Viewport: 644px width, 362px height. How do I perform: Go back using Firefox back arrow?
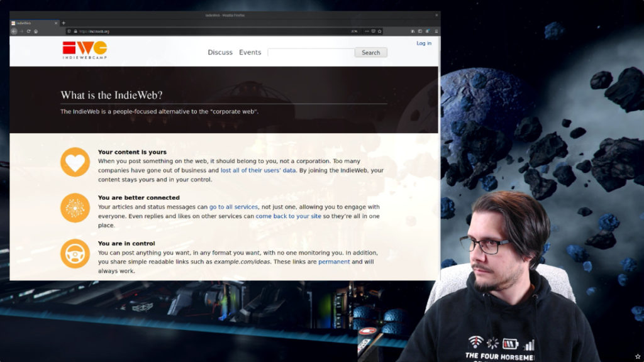coord(14,31)
